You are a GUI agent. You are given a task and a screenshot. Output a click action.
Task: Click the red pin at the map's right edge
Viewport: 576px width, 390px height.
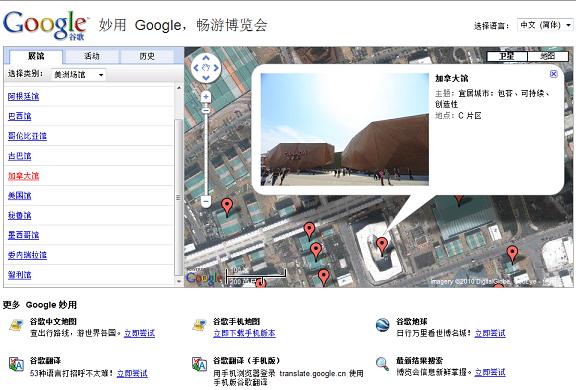point(512,254)
